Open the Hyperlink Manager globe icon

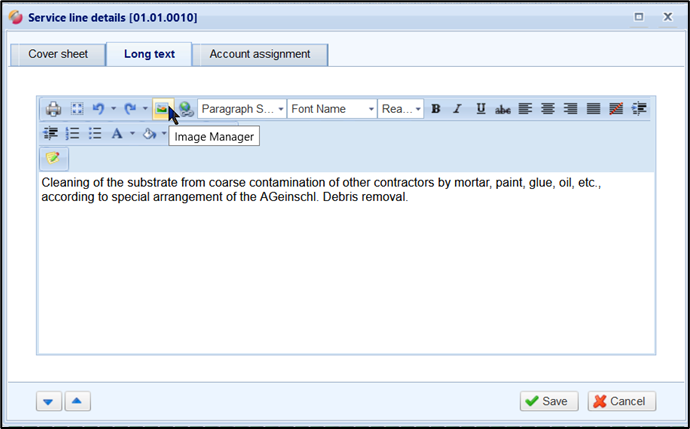coord(185,109)
